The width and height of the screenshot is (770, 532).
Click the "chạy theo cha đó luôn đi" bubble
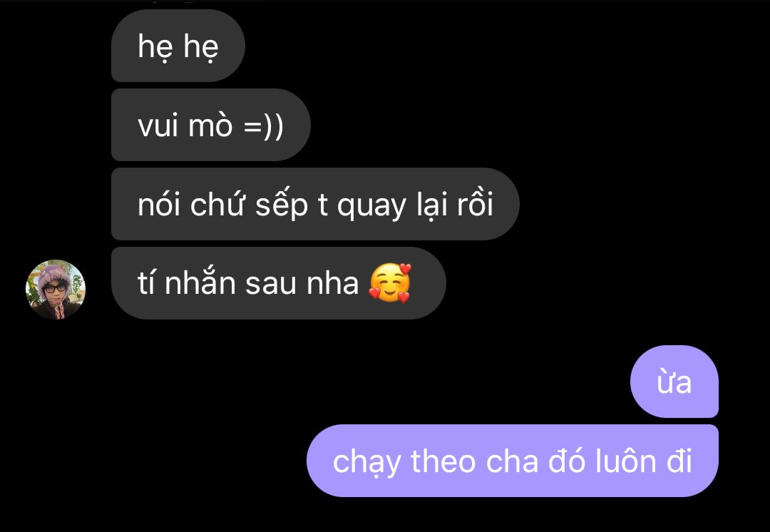(513, 461)
